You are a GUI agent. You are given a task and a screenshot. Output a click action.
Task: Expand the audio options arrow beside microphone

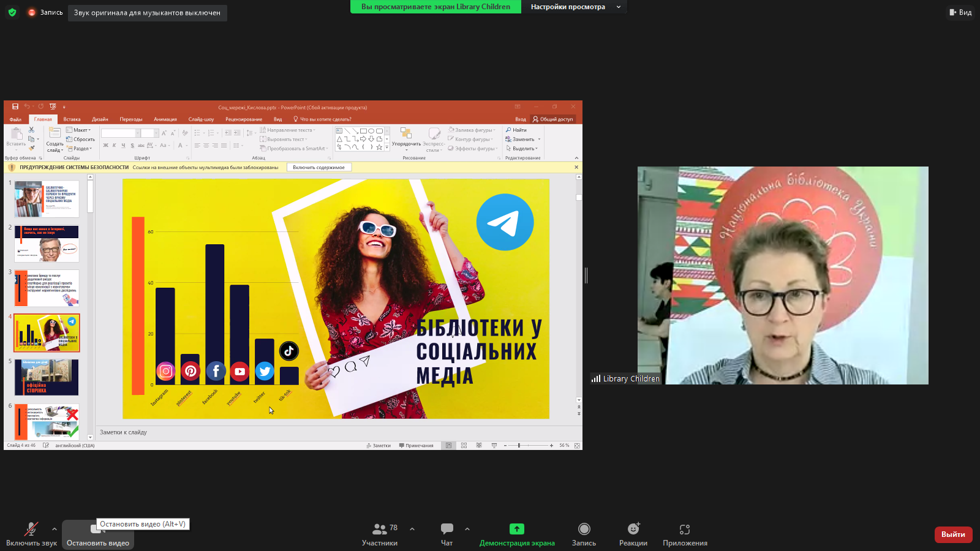[x=55, y=529]
